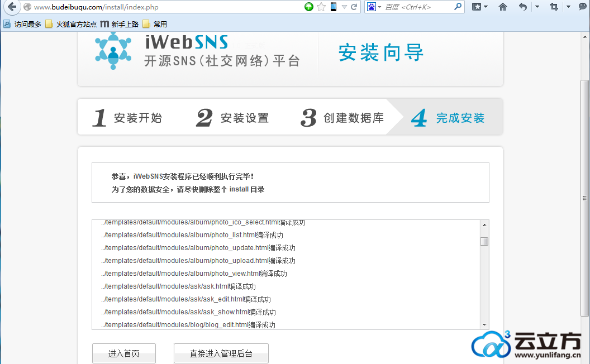Click the crop screenshot tool icon
Image resolution: width=590 pixels, height=364 pixels.
pyautogui.click(x=554, y=7)
